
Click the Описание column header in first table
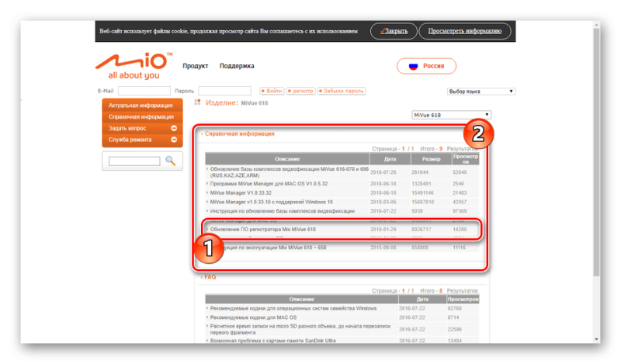pos(287,159)
